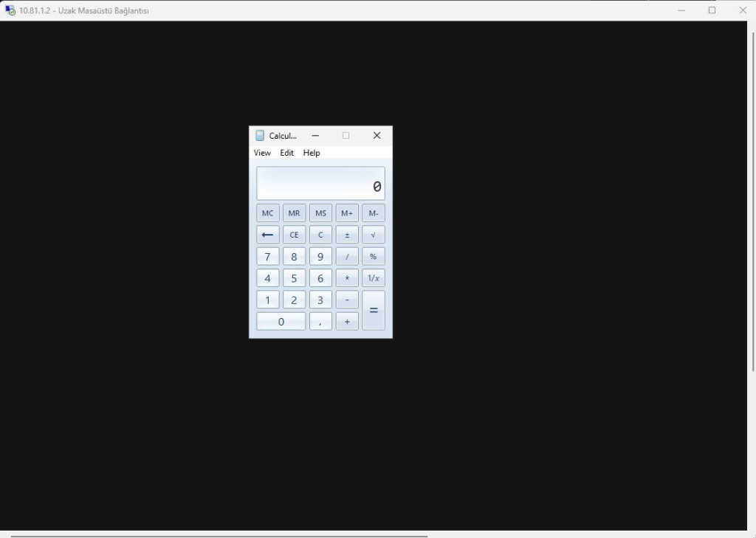Click the wide 0 digit key

(281, 322)
